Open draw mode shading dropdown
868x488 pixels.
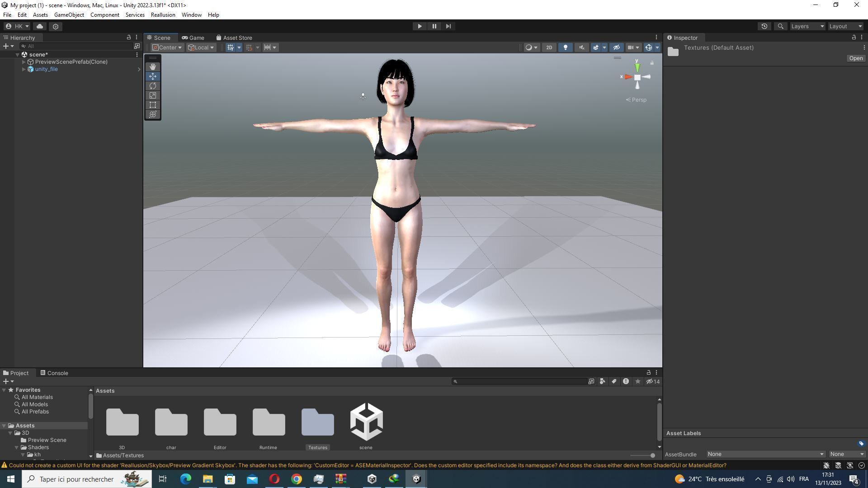pyautogui.click(x=531, y=47)
